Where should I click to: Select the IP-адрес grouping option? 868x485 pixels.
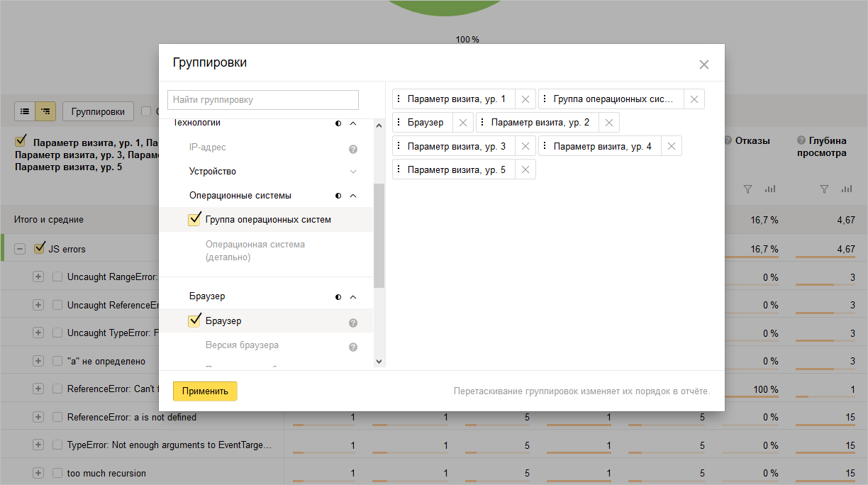click(x=207, y=147)
